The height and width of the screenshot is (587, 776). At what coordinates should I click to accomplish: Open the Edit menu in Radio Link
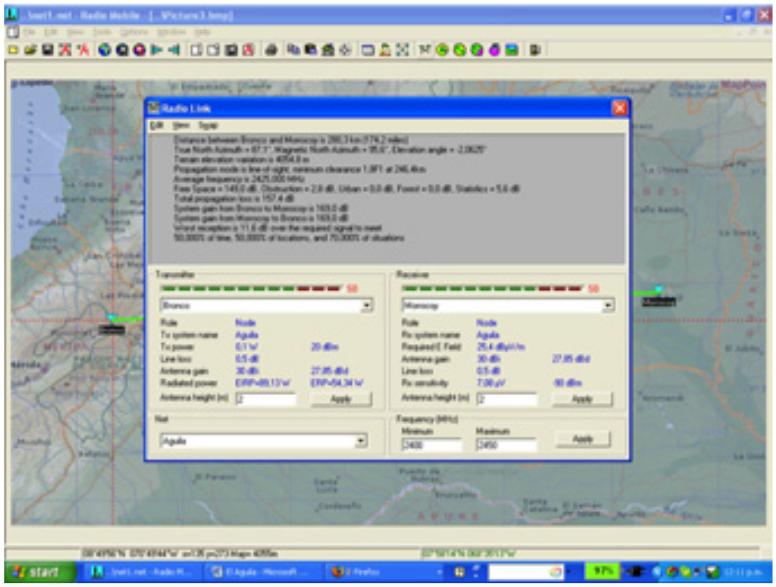(x=156, y=126)
